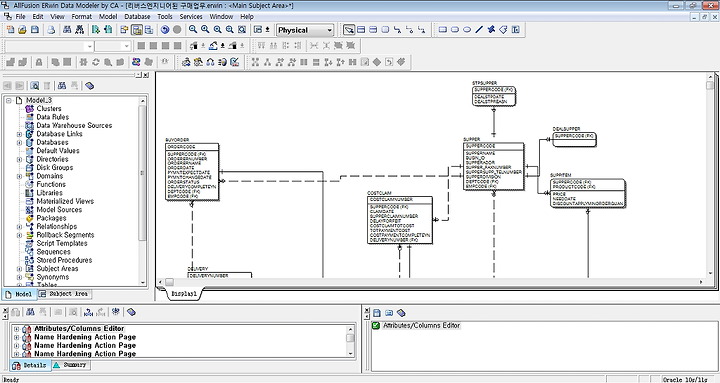Select Script Templates tree item
The image size is (720, 383).
click(62, 243)
